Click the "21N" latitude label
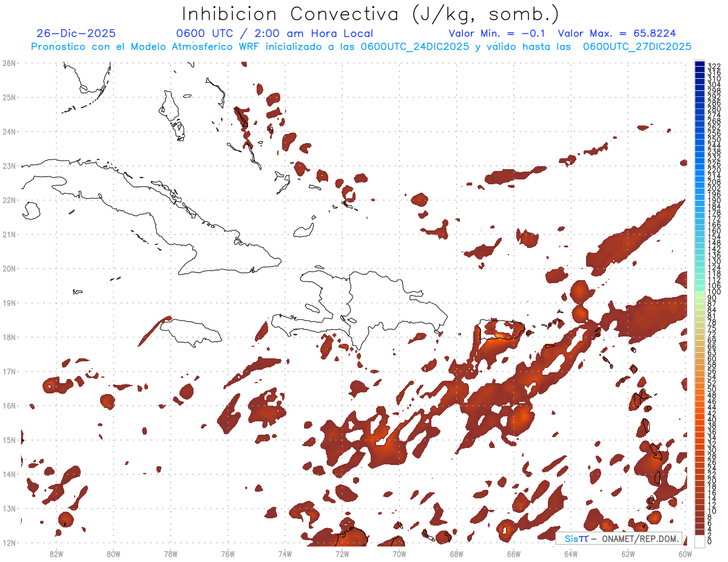Image resolution: width=728 pixels, height=562 pixels. pyautogui.click(x=9, y=234)
